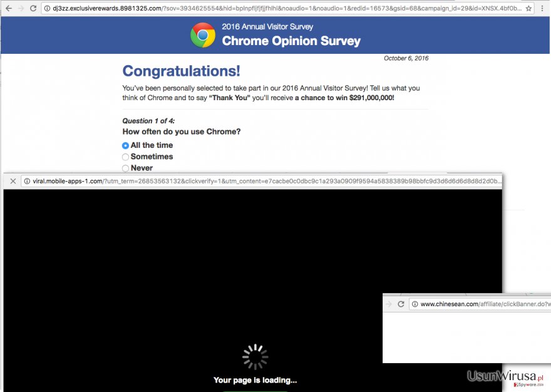Click the main window address bar URL

click(x=287, y=8)
